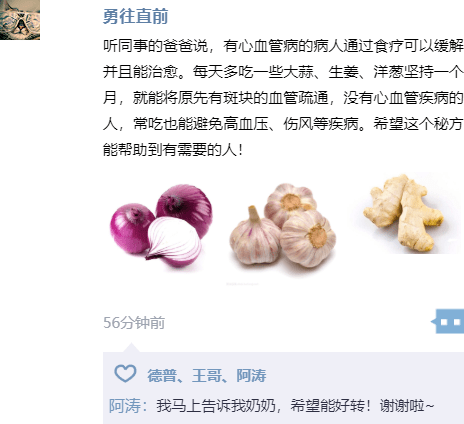Click the 56分钟前 timestamp
The image size is (464, 424).
click(x=134, y=322)
